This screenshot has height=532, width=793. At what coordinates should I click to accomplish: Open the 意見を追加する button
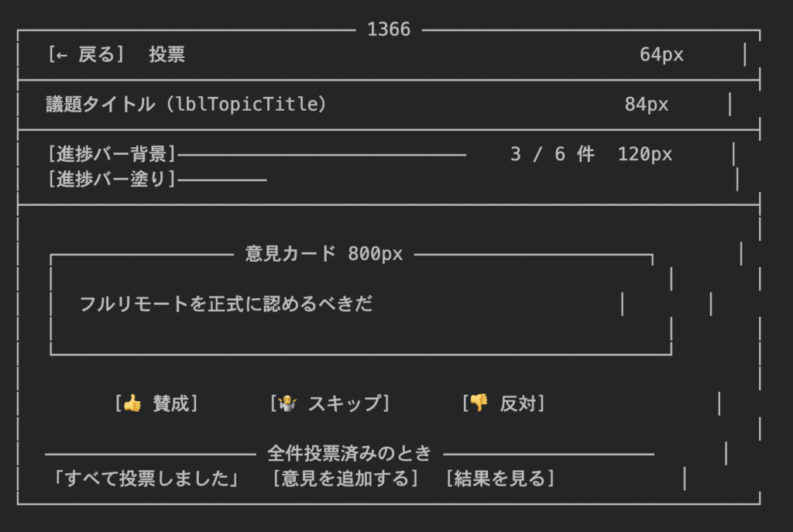[345, 479]
